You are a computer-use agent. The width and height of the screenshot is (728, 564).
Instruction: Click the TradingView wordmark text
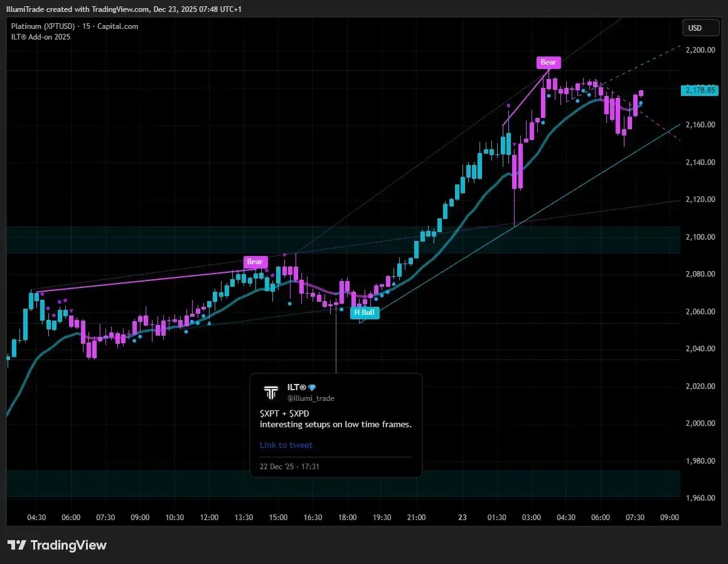69,545
